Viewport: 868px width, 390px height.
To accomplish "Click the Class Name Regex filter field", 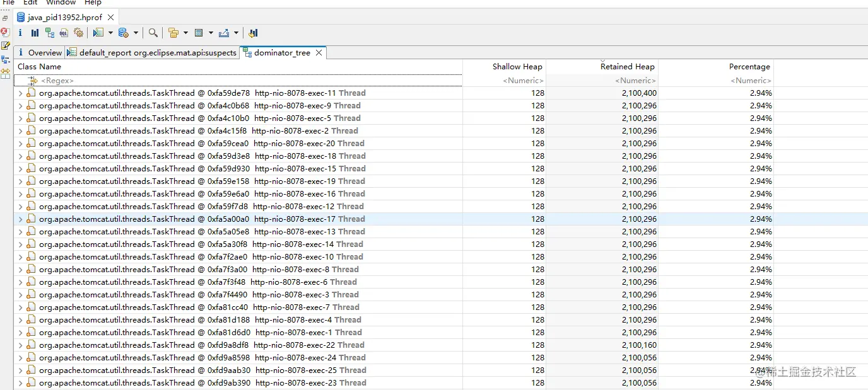I will (x=238, y=81).
